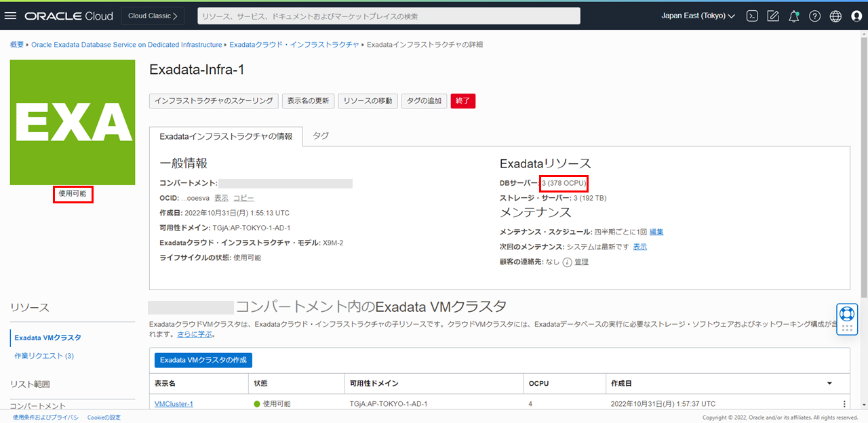The image size is (868, 423).
Task: Click the red 終了 button
Action: pos(463,101)
